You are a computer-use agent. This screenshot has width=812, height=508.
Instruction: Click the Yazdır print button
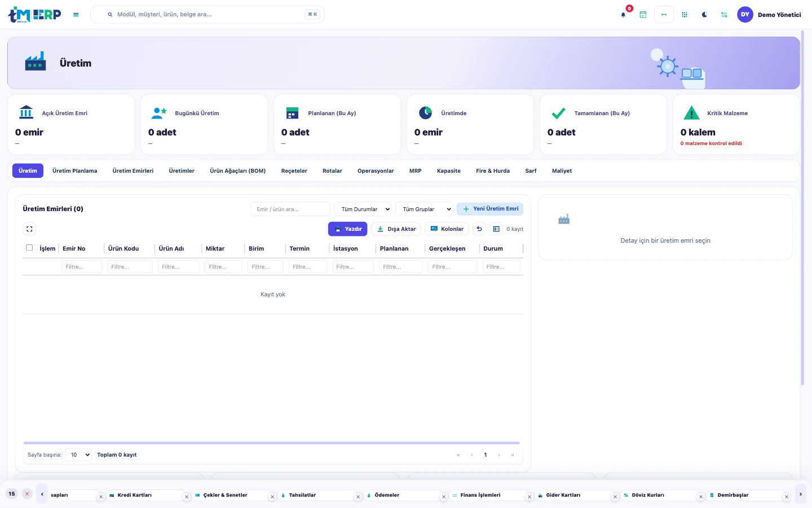pos(348,229)
